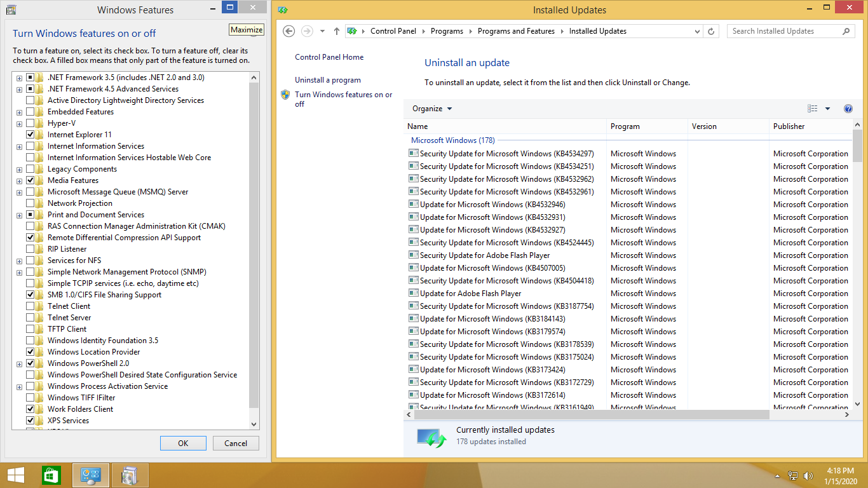This screenshot has height=488, width=868.
Task: Go back in Installed Updates window
Action: coord(289,31)
